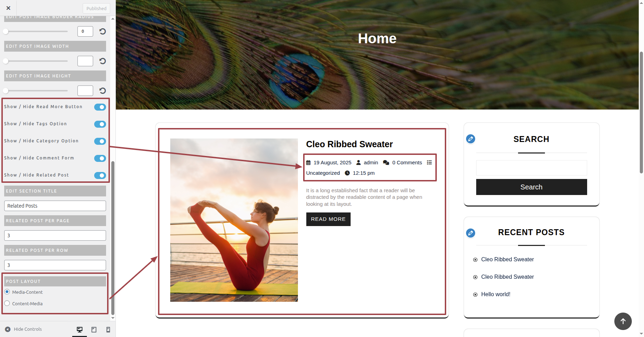This screenshot has width=644, height=337.
Task: Click the black Search button
Action: 531,187
